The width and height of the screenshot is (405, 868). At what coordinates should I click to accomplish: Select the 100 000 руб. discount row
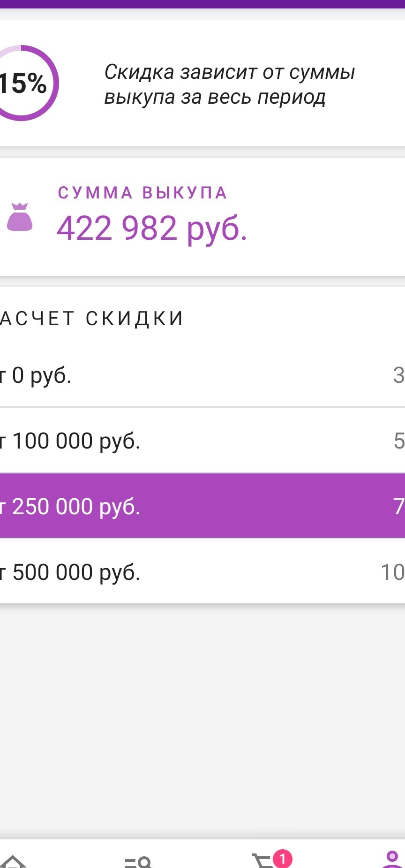point(202,440)
